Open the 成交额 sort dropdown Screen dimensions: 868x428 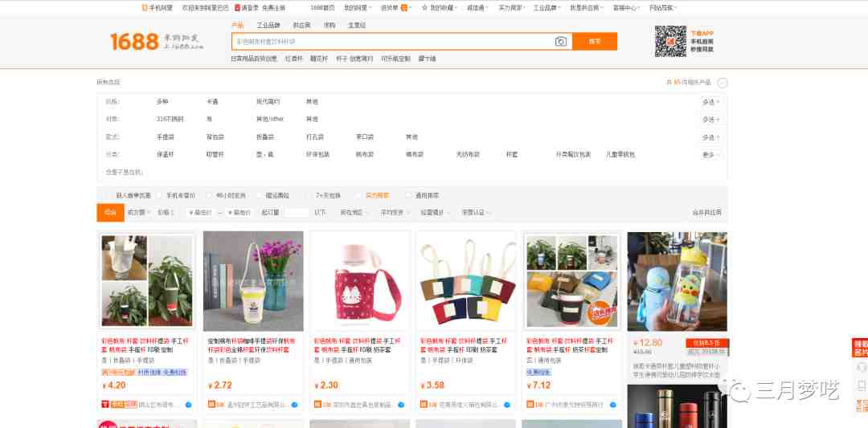(x=139, y=212)
